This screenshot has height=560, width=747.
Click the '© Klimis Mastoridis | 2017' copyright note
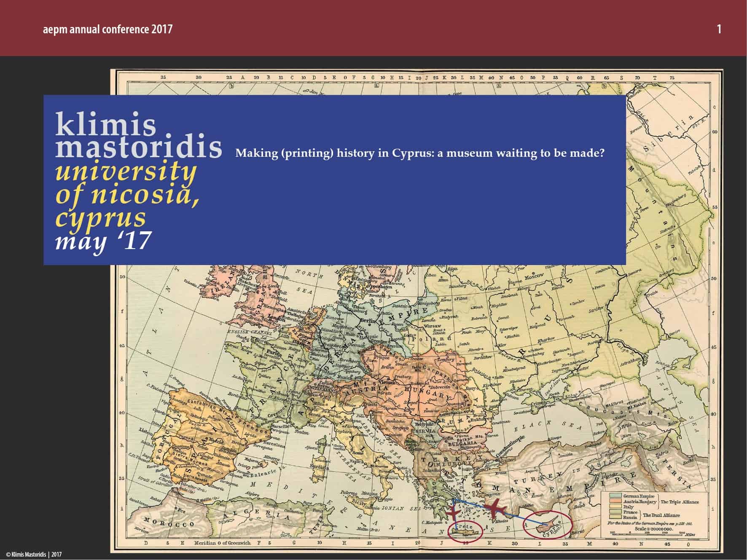34,555
